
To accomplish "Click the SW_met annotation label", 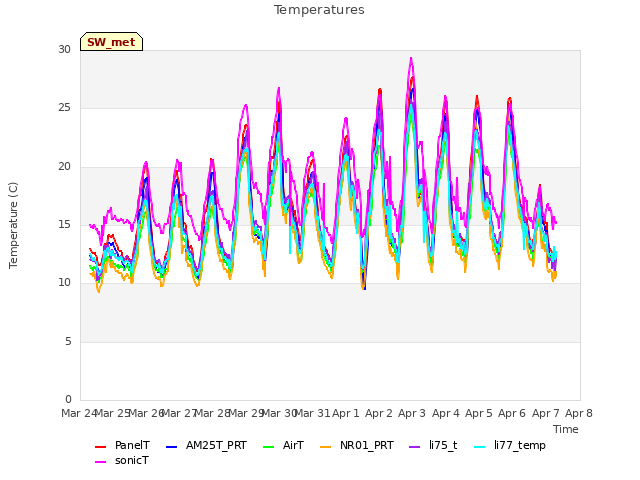I will tap(111, 42).
